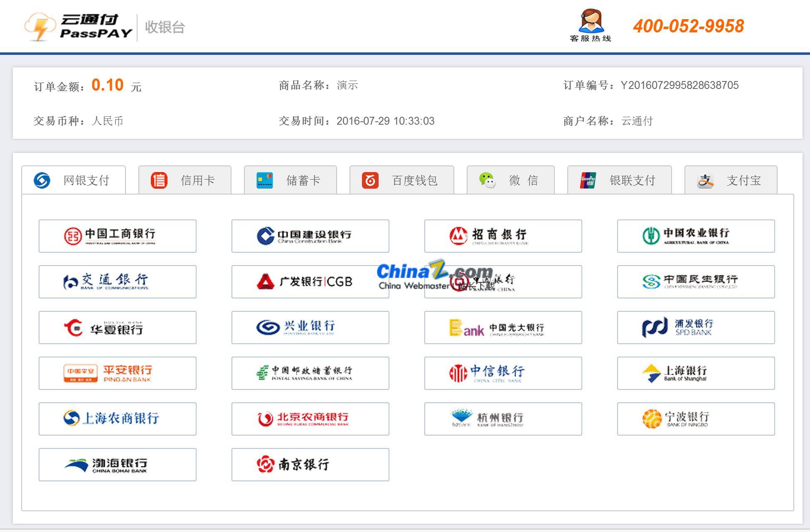Select the 网银支付 tab
The height and width of the screenshot is (532, 810).
click(x=74, y=180)
